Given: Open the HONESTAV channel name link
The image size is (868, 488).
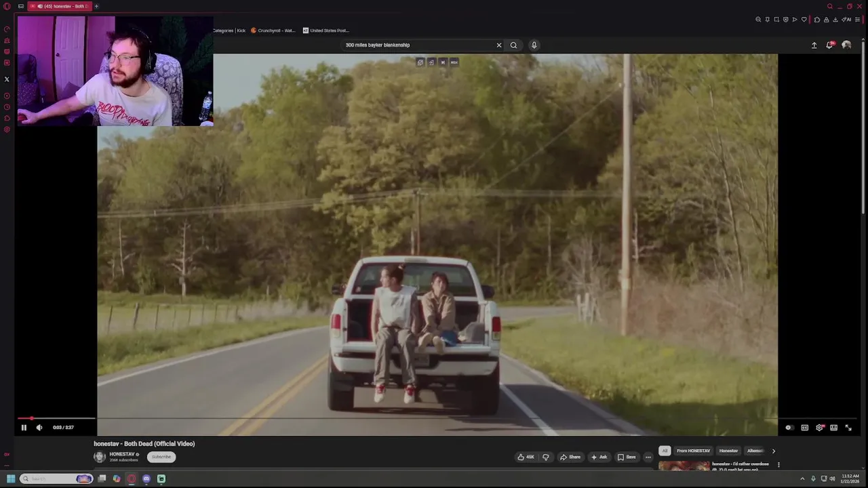Looking at the screenshot, I should click(122, 454).
